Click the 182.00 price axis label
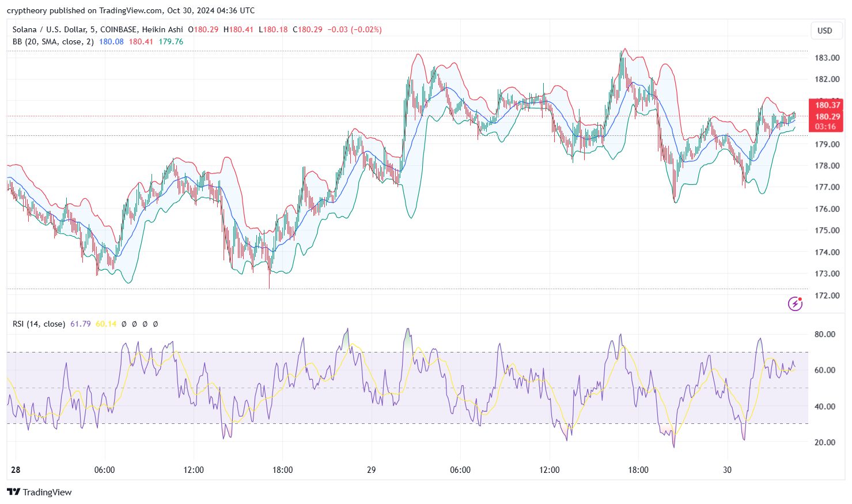 pyautogui.click(x=827, y=79)
